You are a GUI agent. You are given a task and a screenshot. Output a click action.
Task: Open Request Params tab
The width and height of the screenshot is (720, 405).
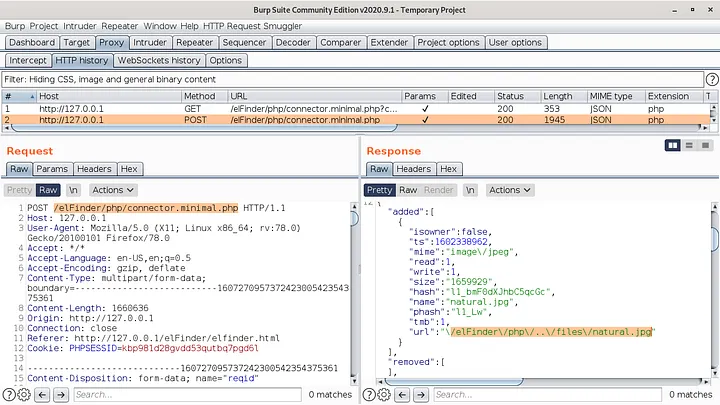pyautogui.click(x=52, y=169)
